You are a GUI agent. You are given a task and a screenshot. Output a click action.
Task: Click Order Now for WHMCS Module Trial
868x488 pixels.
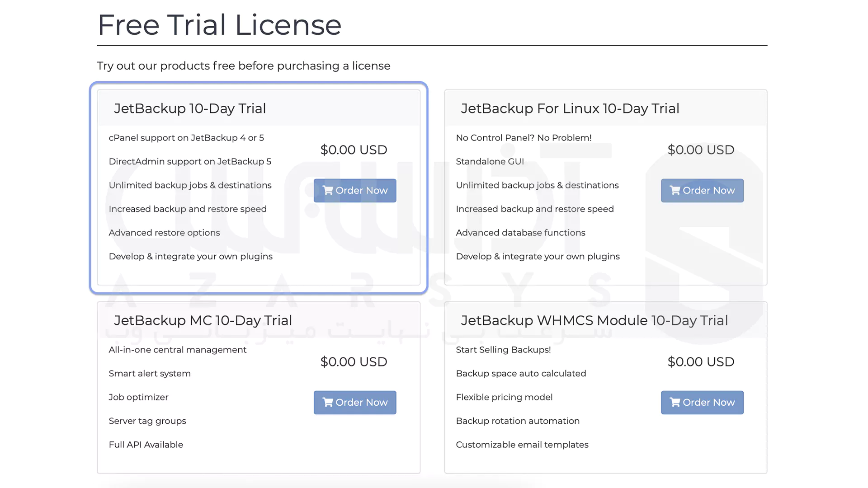702,402
